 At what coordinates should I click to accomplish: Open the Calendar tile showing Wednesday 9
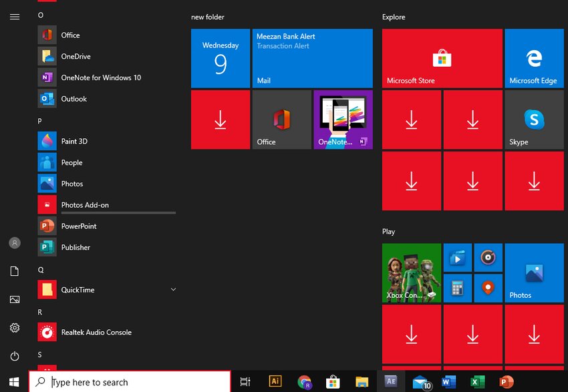coord(221,58)
